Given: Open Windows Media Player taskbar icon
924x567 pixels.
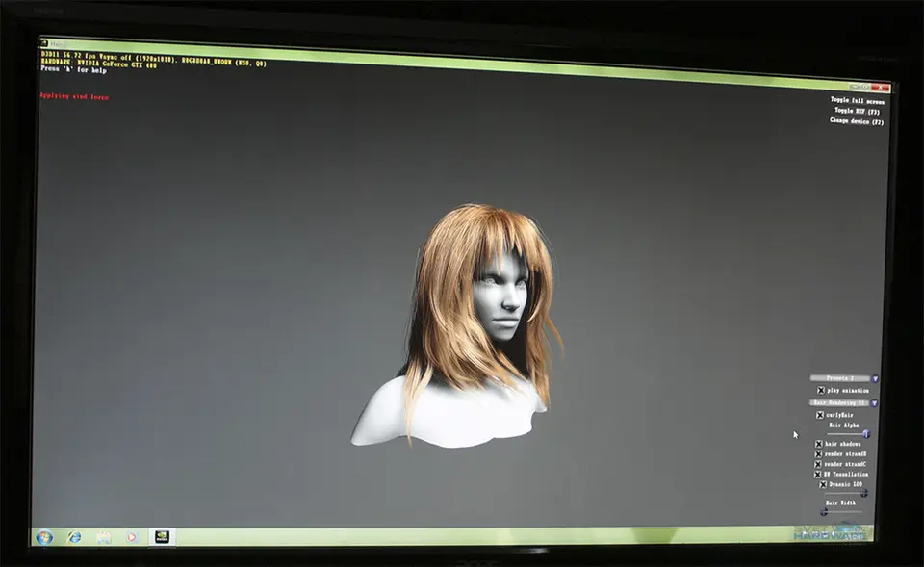Looking at the screenshot, I should tap(132, 537).
